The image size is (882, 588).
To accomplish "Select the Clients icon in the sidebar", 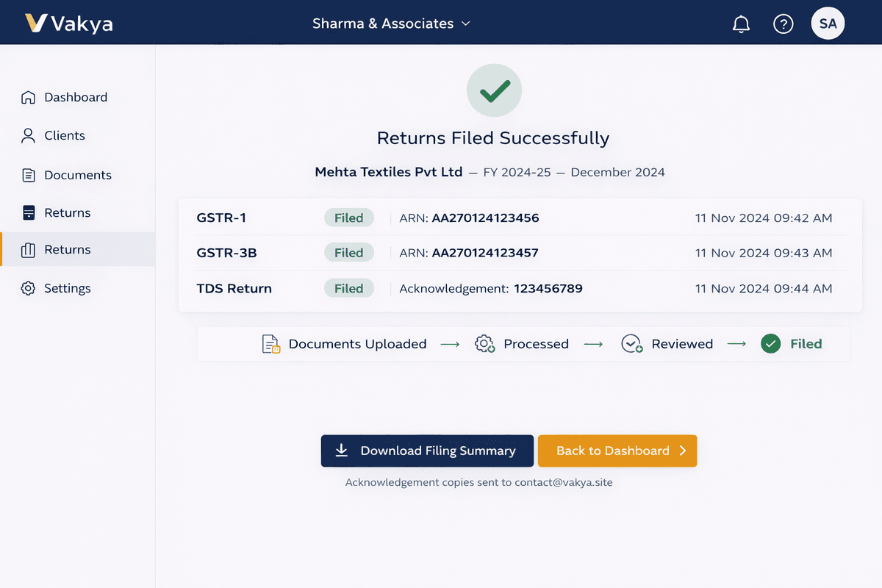I will 28,136.
